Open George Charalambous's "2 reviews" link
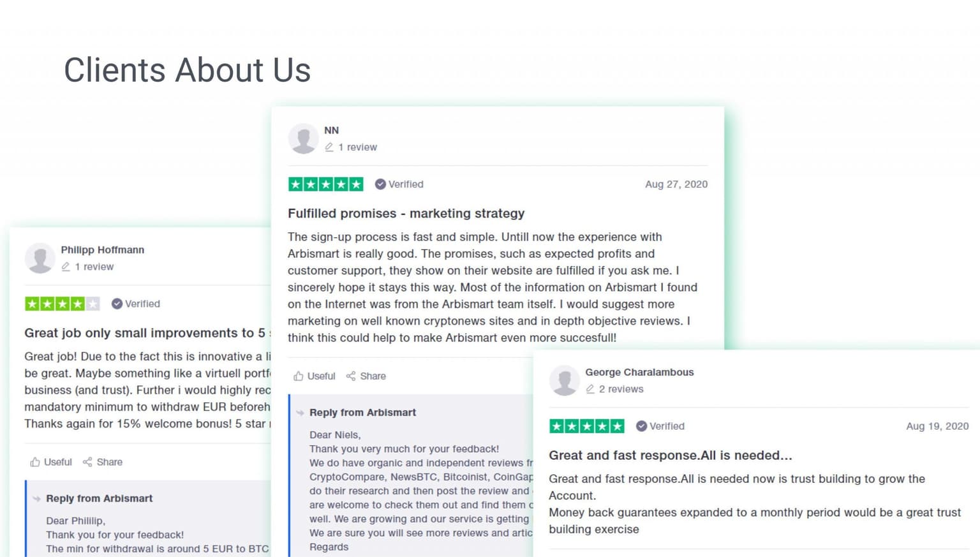Image resolution: width=980 pixels, height=557 pixels. point(621,389)
